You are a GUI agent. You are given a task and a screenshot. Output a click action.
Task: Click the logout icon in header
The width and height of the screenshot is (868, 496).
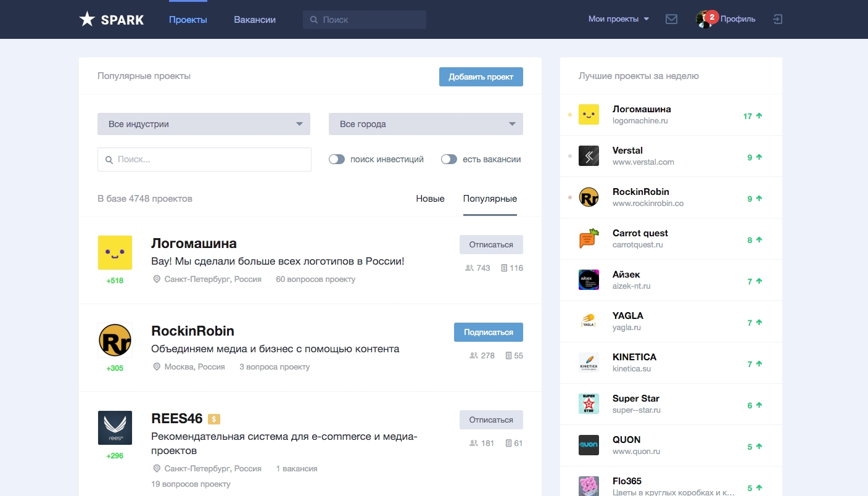[777, 19]
